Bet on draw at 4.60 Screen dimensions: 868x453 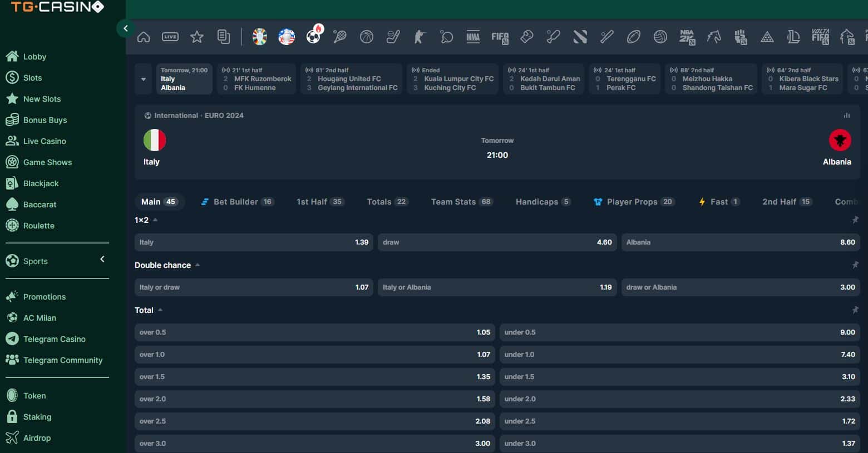497,242
